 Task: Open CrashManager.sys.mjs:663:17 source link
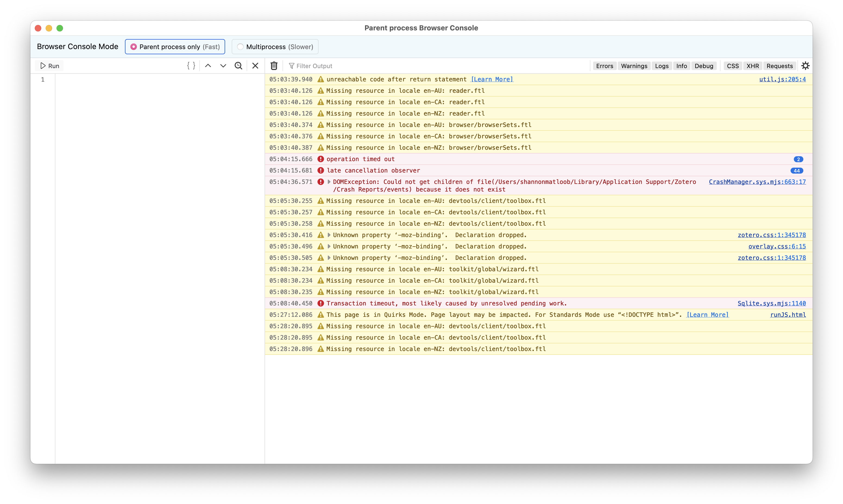[x=757, y=182]
